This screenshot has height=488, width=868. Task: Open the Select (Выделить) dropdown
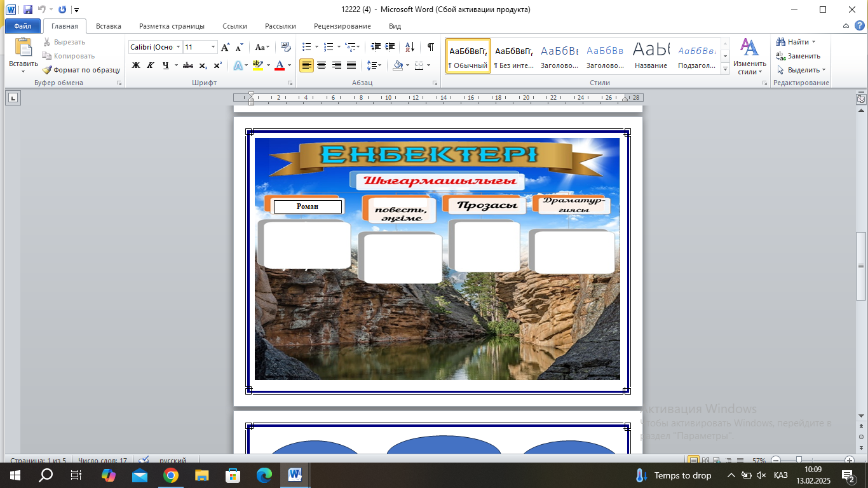pyautogui.click(x=801, y=70)
